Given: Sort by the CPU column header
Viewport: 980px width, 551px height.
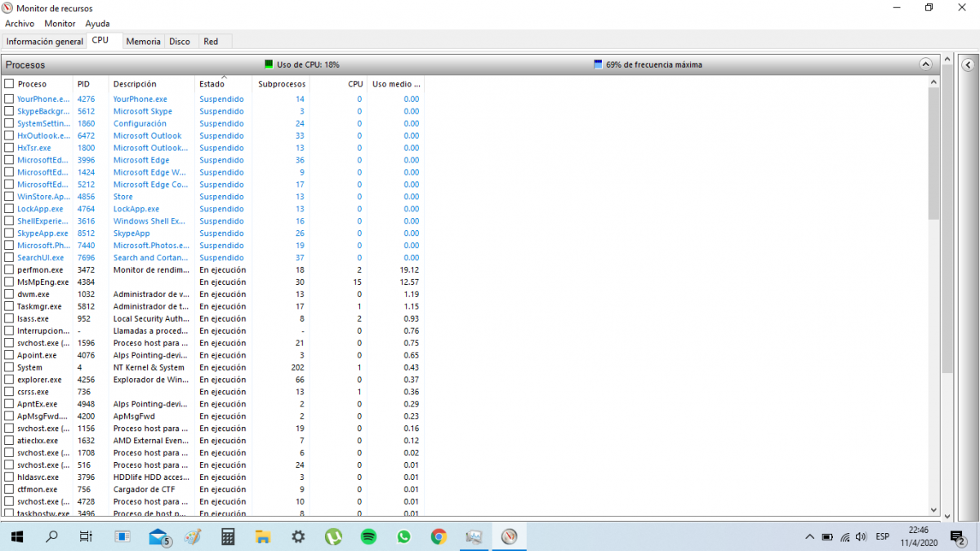Looking at the screenshot, I should 355,84.
